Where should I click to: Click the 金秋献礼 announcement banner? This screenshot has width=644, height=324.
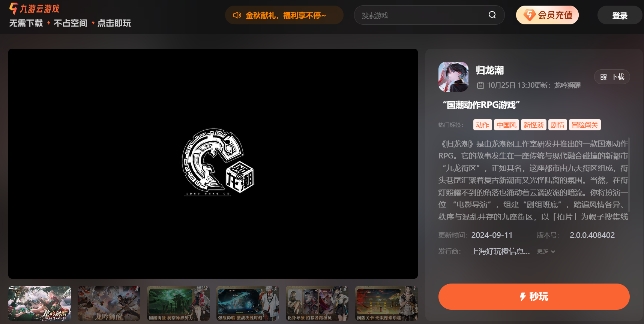point(285,15)
